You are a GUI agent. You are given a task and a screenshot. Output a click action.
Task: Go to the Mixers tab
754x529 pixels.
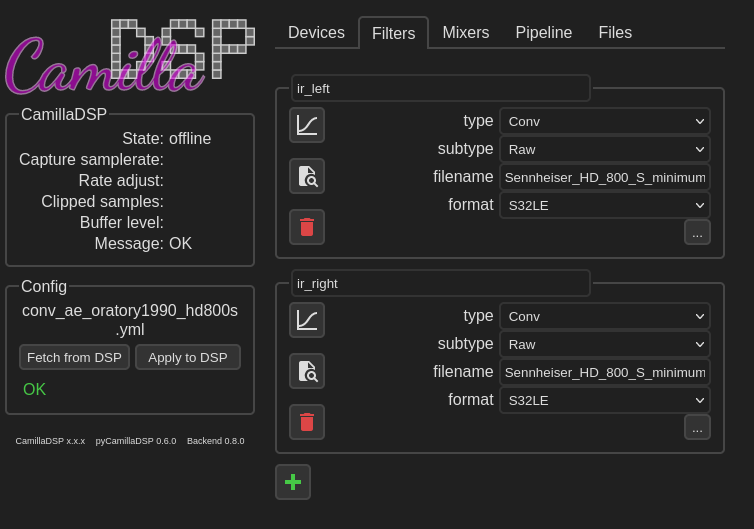465,33
